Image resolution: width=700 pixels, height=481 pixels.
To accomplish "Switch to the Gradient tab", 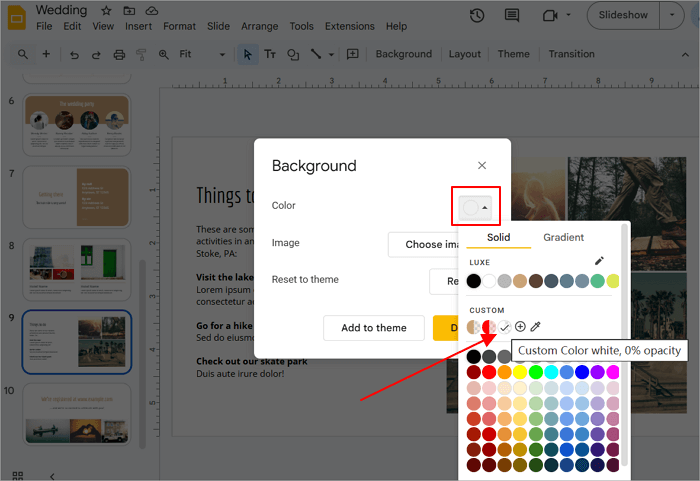I will pyautogui.click(x=563, y=237).
